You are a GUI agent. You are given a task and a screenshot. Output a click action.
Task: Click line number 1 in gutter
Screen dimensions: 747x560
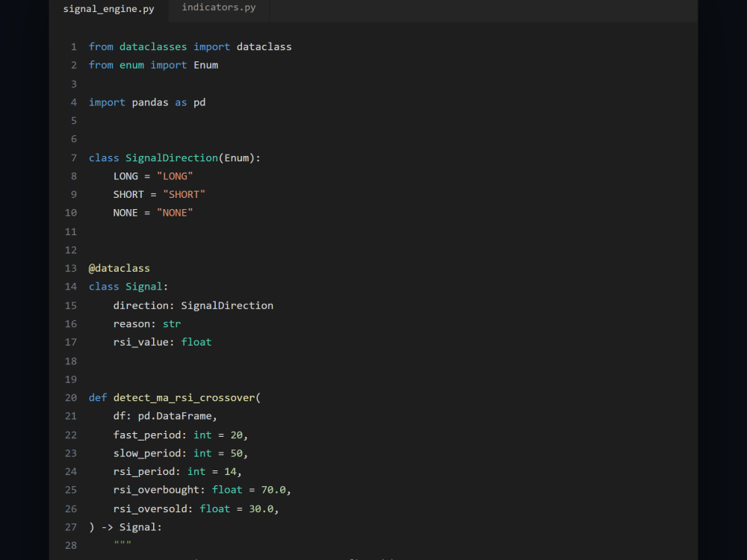74,46
